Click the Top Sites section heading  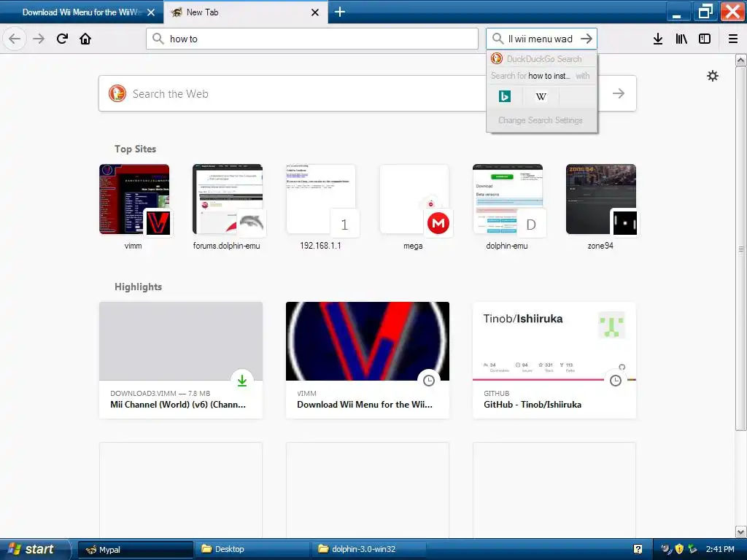(x=135, y=149)
